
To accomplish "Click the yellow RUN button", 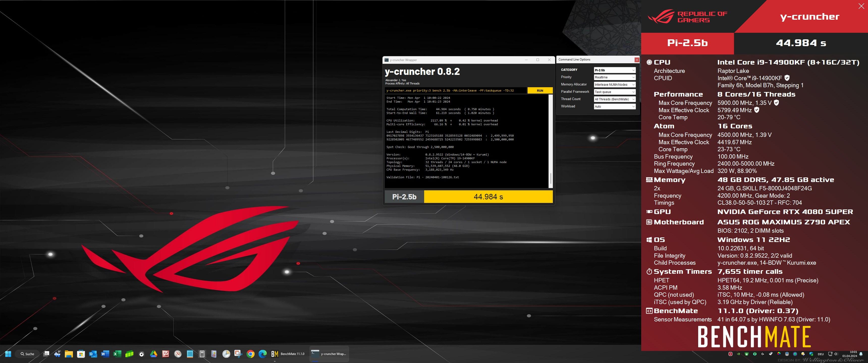I will [x=540, y=90].
